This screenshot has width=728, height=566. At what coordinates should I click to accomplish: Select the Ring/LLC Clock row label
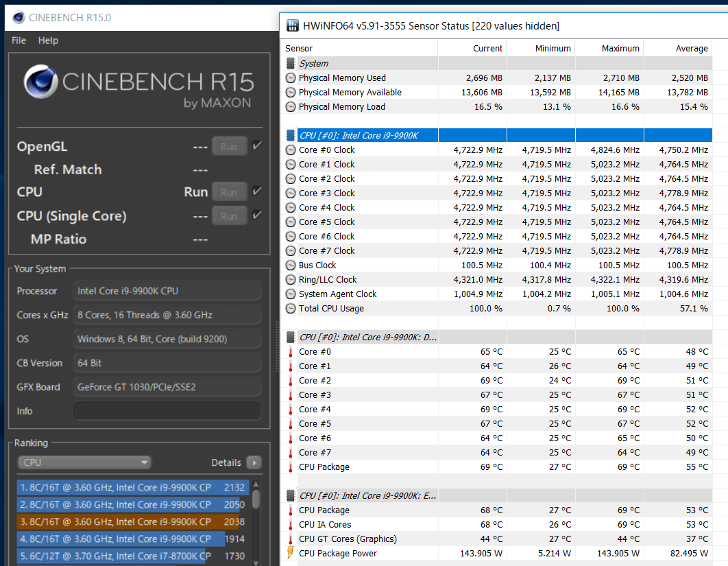[x=328, y=280]
